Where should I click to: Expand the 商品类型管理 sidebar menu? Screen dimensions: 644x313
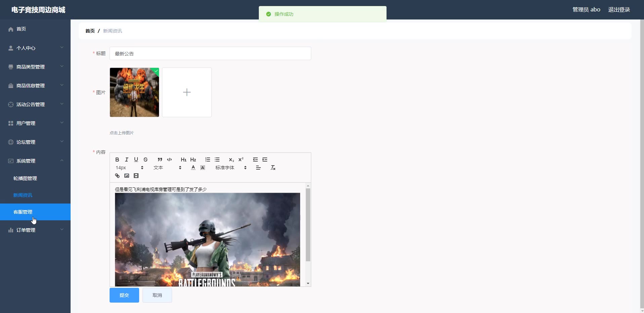[x=35, y=67]
